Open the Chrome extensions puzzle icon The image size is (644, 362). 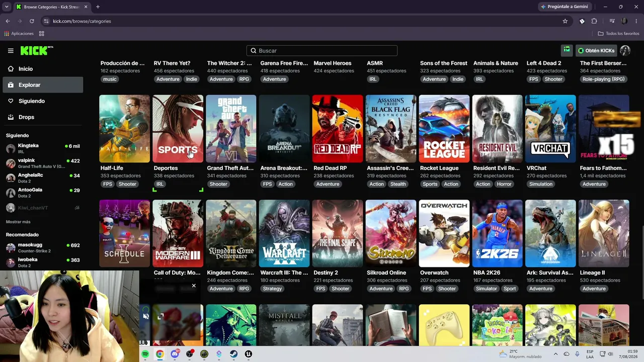(594, 21)
